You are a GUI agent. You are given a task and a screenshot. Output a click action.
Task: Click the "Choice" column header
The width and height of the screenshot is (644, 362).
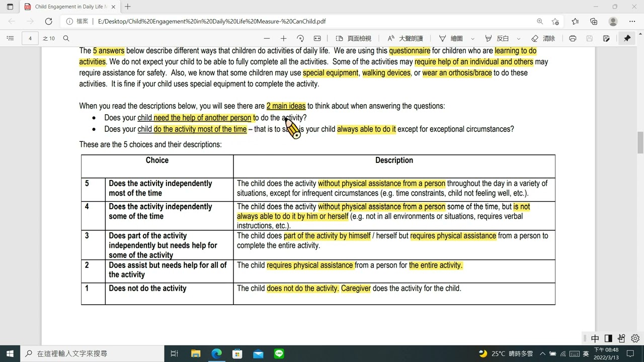tap(157, 160)
